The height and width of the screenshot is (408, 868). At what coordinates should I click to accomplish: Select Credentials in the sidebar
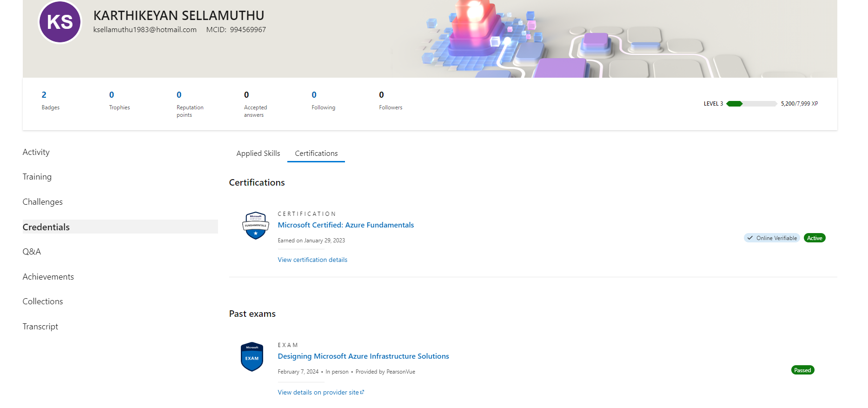click(120, 227)
